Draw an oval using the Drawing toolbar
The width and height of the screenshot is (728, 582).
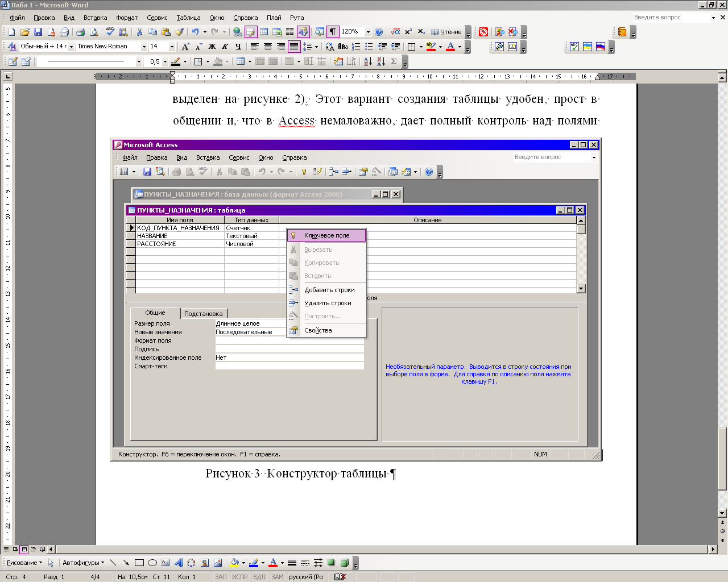tap(152, 563)
